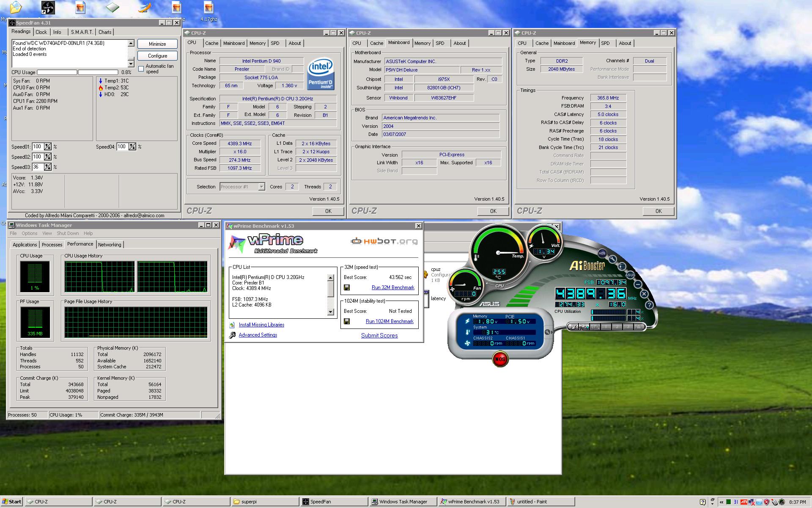Click the Speed01 spinner control in SpeedFan
This screenshot has width=812, height=508.
(x=48, y=146)
